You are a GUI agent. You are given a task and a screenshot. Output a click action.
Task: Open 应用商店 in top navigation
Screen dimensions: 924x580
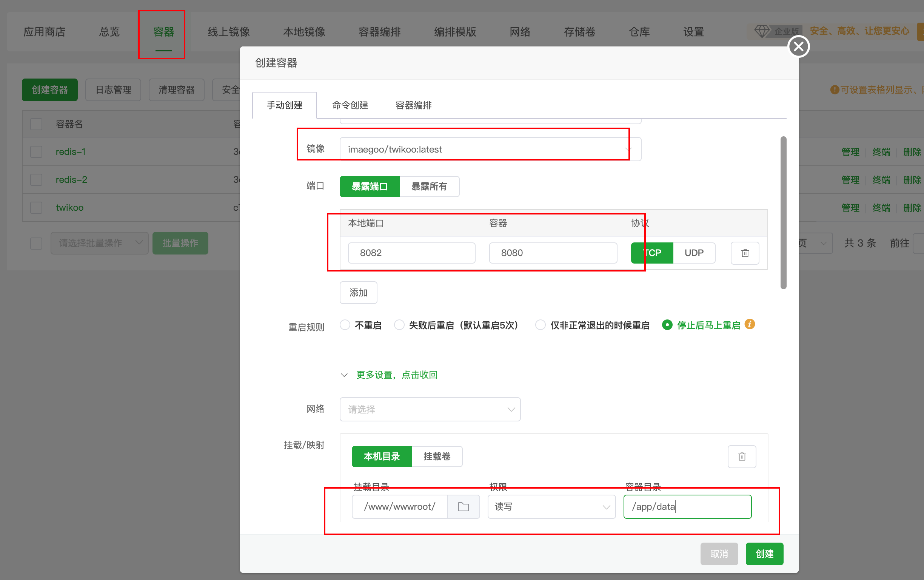(45, 31)
